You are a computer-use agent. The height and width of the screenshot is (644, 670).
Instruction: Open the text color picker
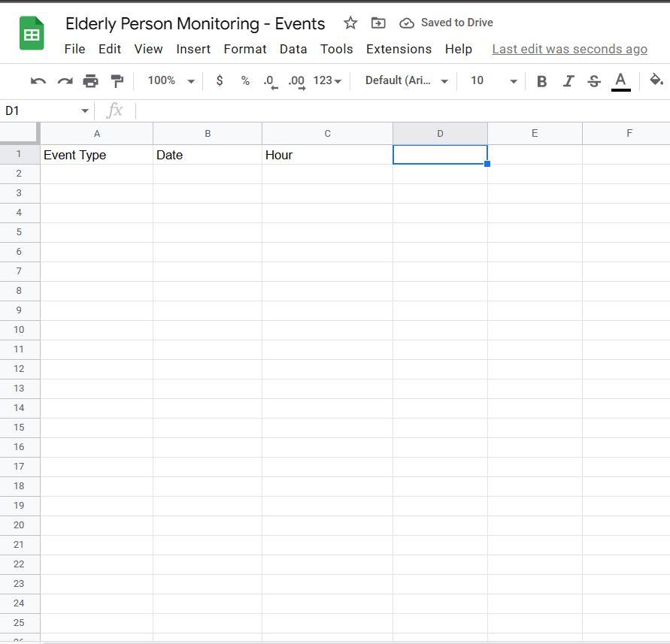621,82
